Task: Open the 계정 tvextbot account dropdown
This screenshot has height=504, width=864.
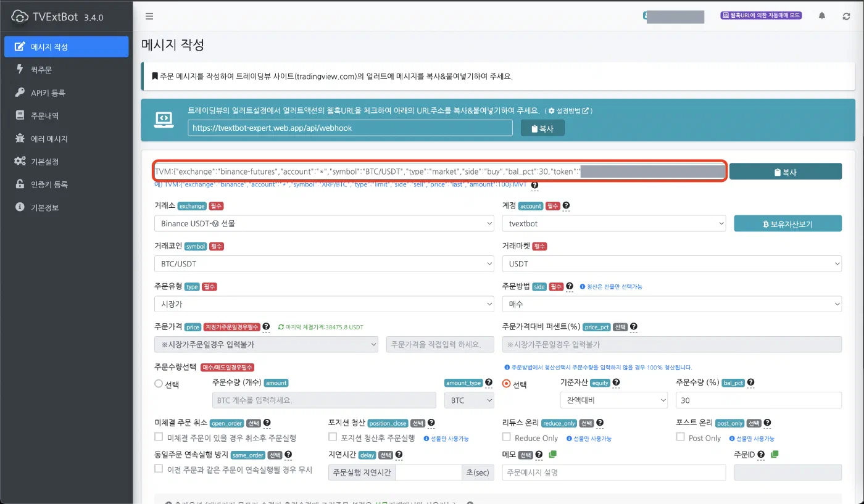Action: [614, 223]
